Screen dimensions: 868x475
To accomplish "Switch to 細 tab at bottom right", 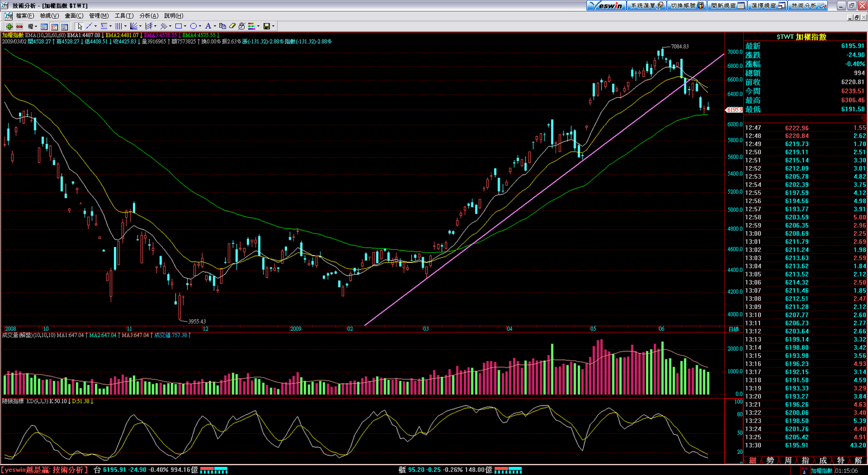I will coord(752,460).
